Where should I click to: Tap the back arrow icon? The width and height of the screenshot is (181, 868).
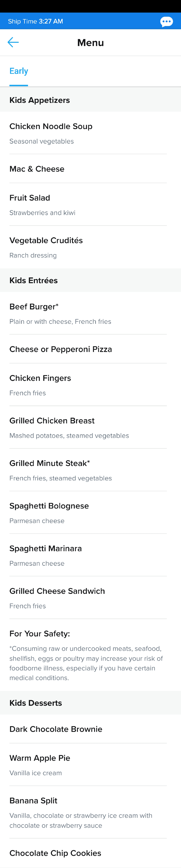pos(13,42)
